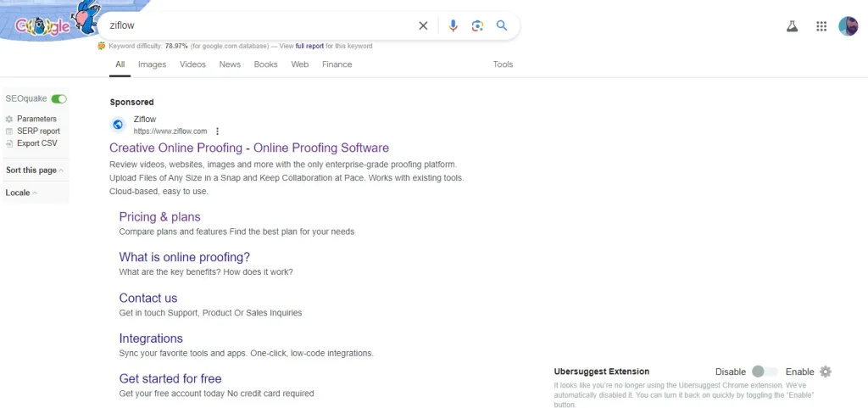Open the Google apps grid
This screenshot has height=408, width=868.
(821, 26)
